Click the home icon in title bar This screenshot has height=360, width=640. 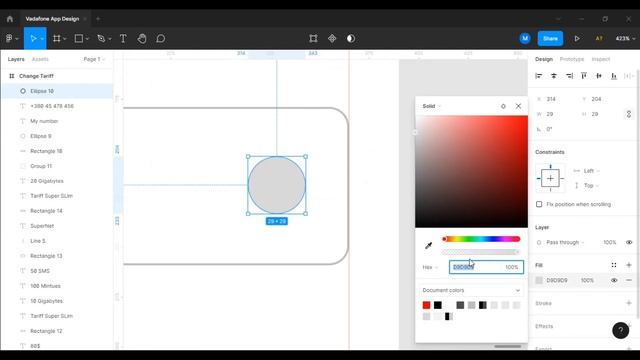pos(10,19)
